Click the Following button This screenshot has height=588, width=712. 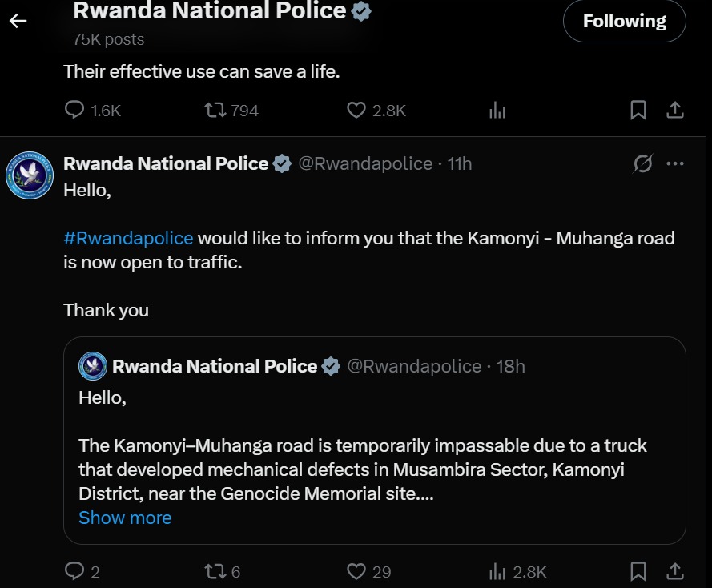click(624, 22)
